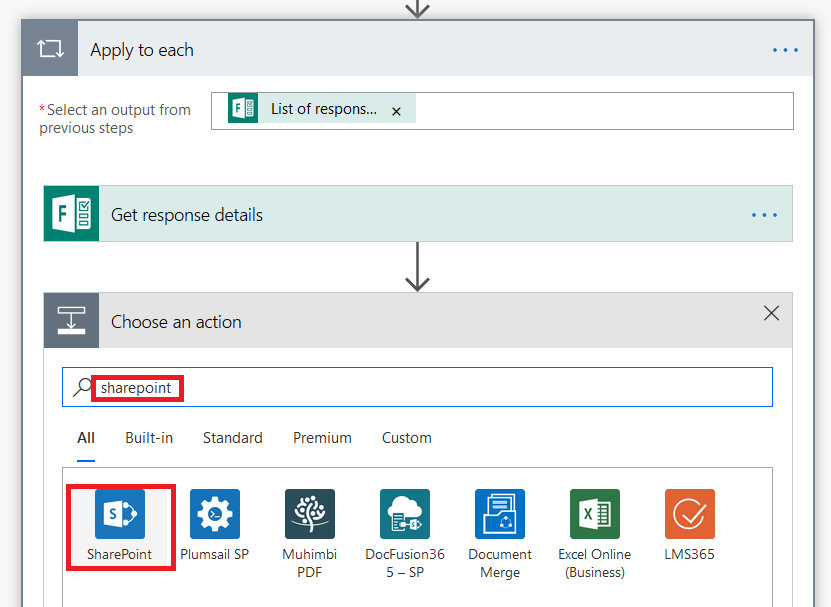Switch to the Built-in tab
831x607 pixels.
(149, 438)
